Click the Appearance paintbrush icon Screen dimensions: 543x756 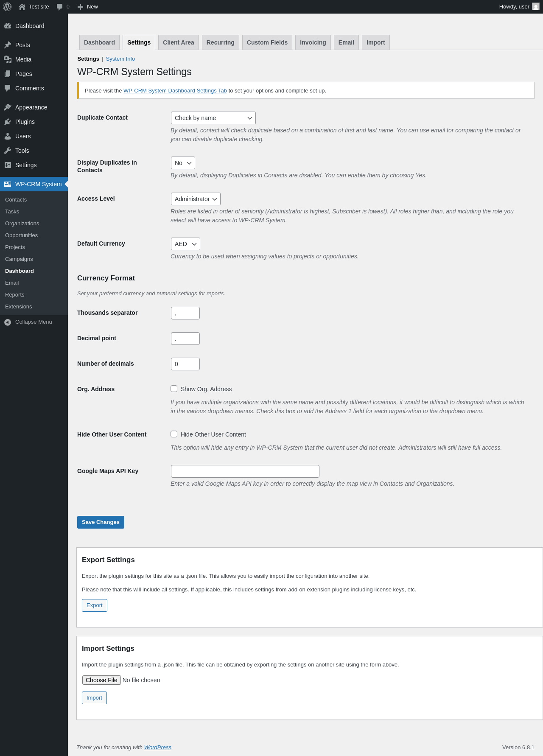[8, 107]
